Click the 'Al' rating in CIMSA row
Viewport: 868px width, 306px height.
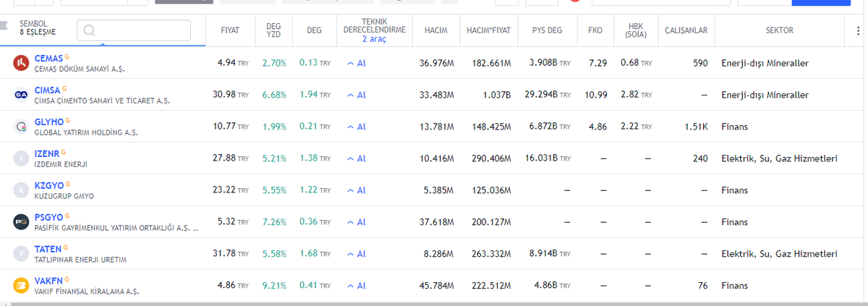(x=357, y=95)
